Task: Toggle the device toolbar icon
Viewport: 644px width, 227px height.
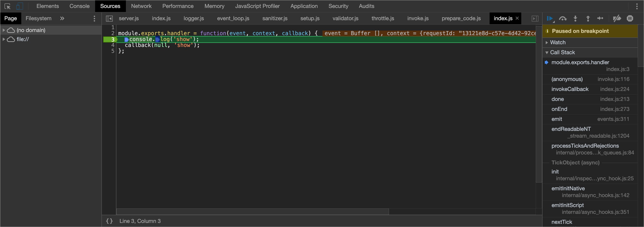Action: [19, 6]
